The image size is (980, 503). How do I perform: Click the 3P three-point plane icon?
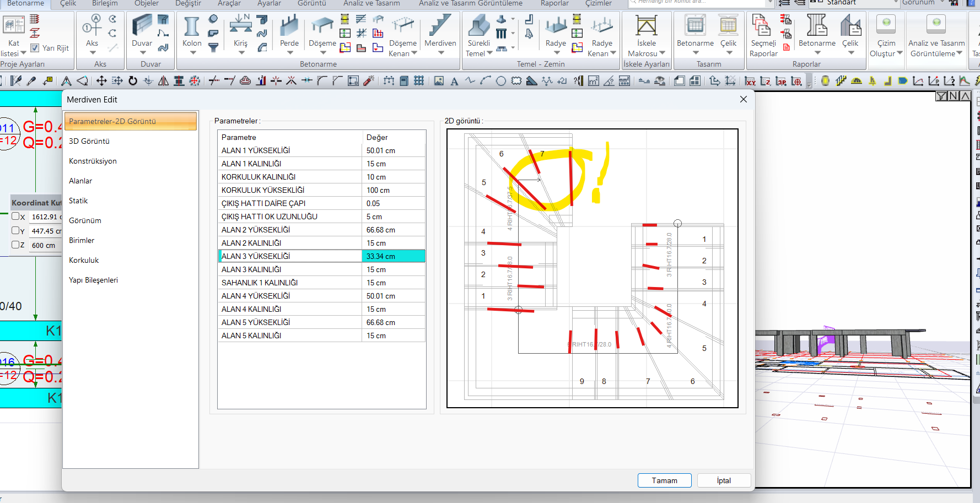pos(781,81)
